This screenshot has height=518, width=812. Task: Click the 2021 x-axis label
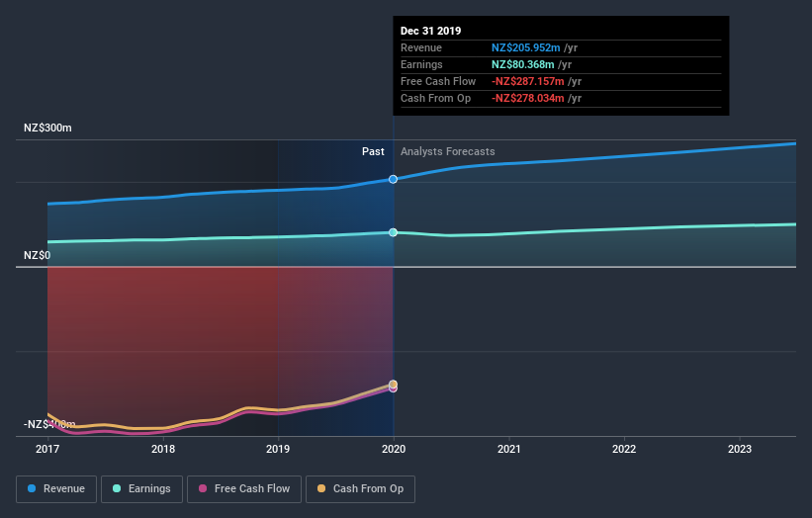coord(509,449)
